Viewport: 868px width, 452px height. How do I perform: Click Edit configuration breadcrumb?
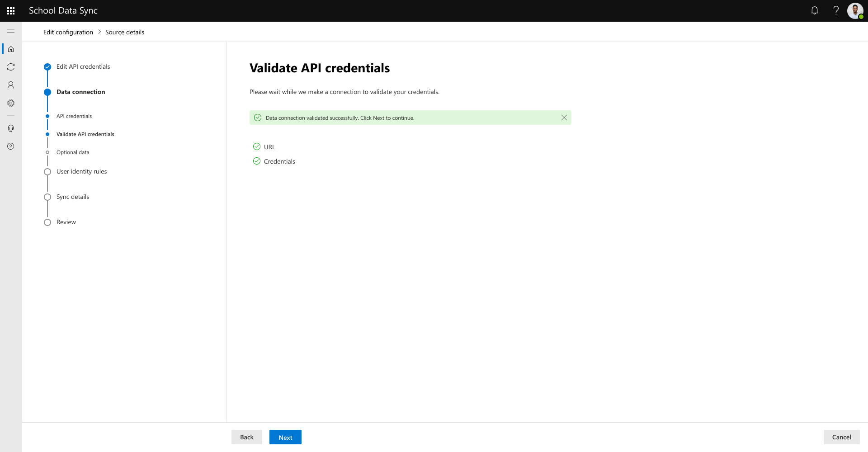(68, 32)
